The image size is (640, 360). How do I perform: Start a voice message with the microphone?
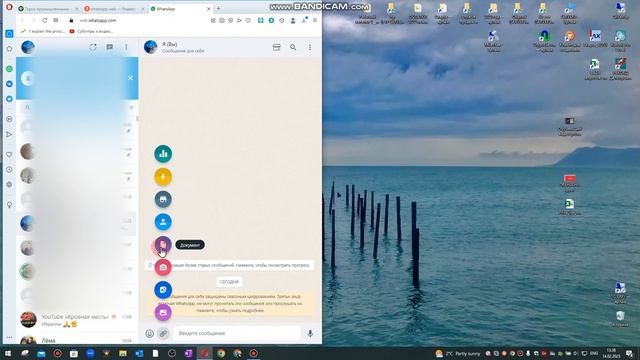[x=310, y=333]
